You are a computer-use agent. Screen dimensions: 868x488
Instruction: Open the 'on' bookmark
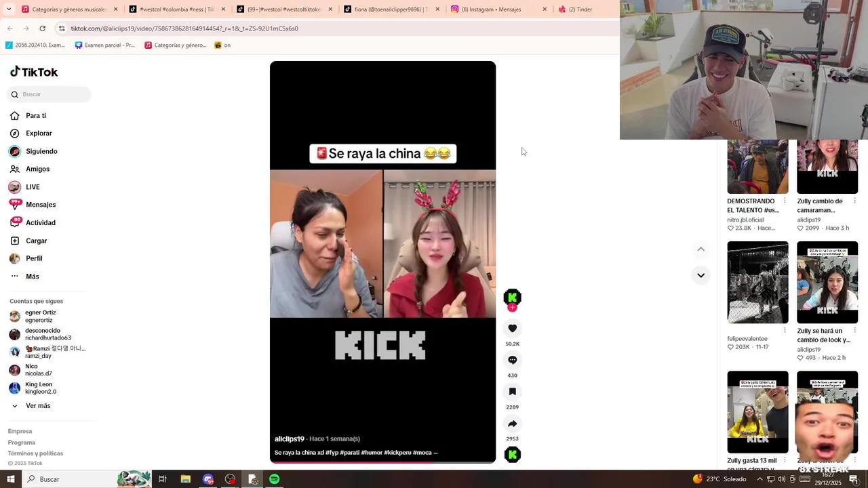point(222,45)
